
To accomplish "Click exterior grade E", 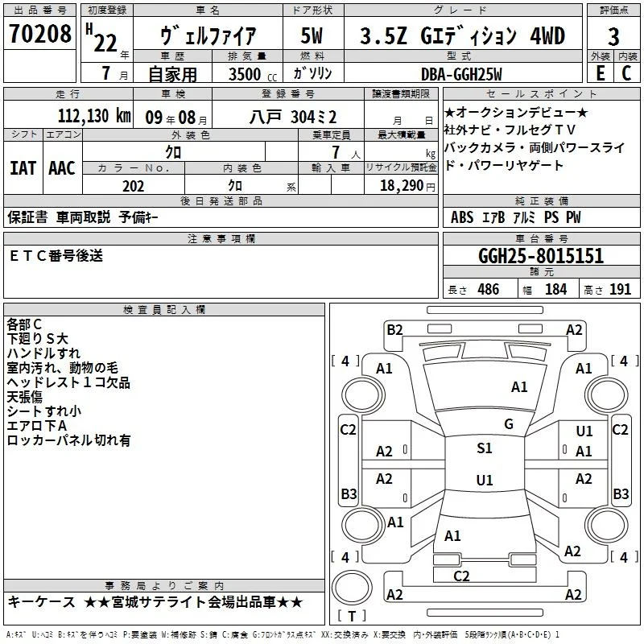I will point(601,73).
